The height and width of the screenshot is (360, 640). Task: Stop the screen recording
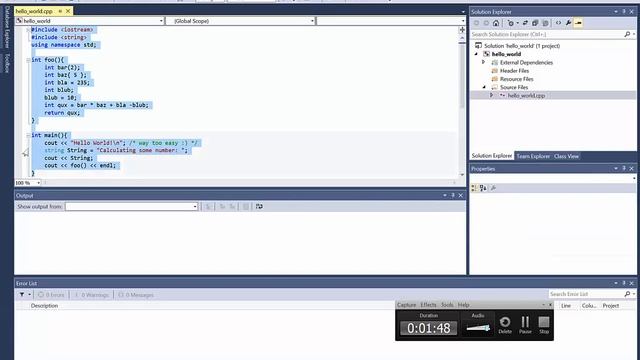(x=544, y=325)
